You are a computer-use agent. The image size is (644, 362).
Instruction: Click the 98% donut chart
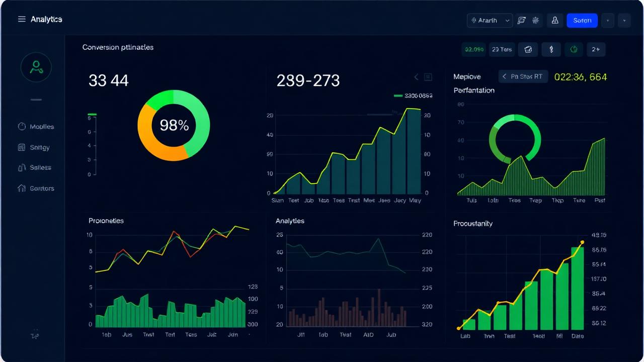point(174,125)
